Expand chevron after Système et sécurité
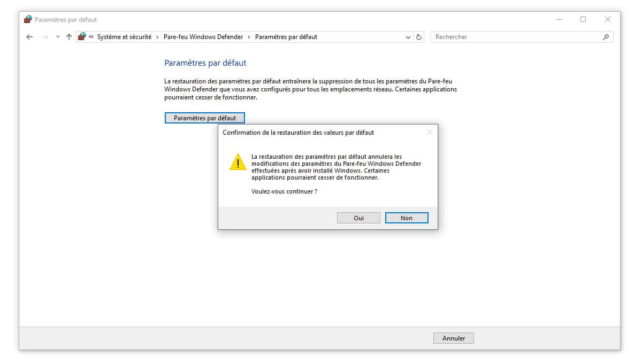642x364 pixels. pos(157,37)
